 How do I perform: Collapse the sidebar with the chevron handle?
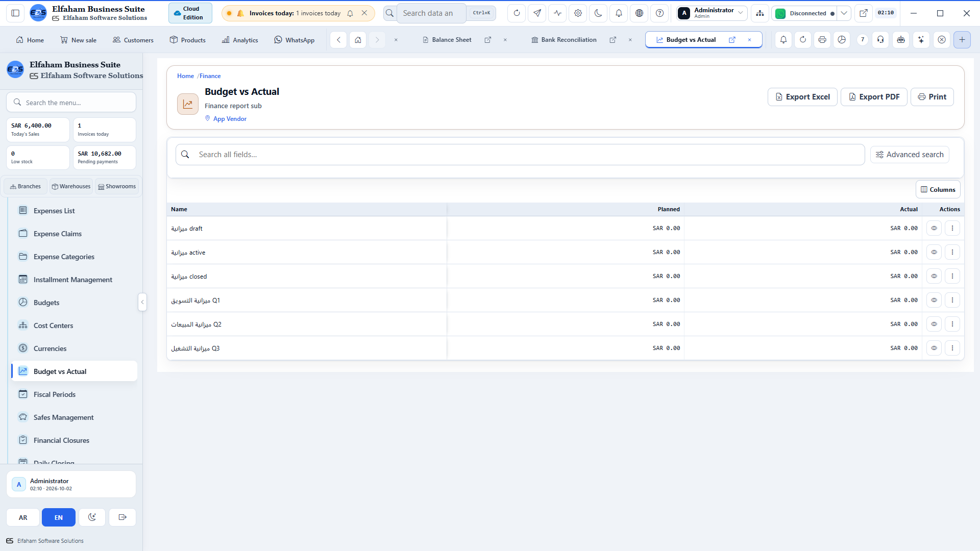[x=142, y=302]
